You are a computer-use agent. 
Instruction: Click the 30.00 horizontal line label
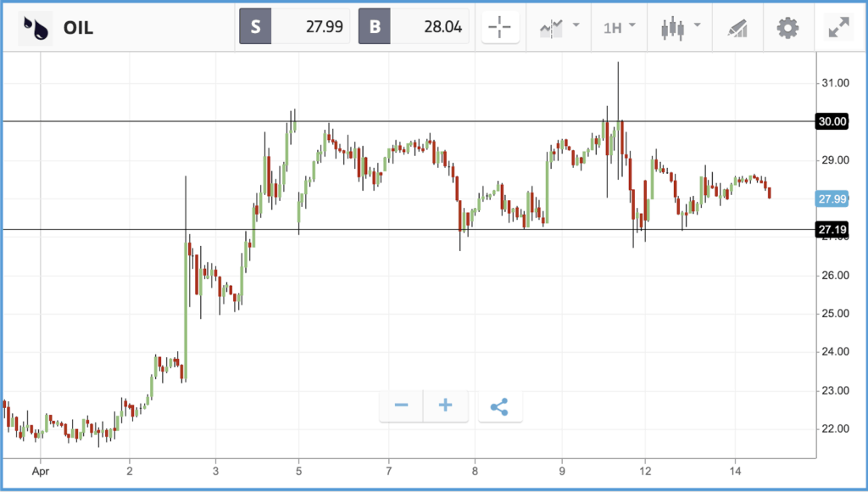tap(832, 121)
